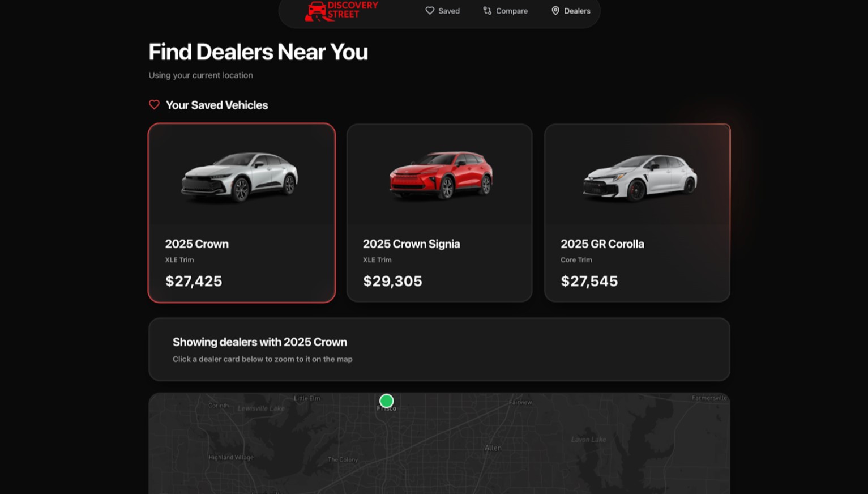Click the Lavon Lake map label

tap(588, 440)
